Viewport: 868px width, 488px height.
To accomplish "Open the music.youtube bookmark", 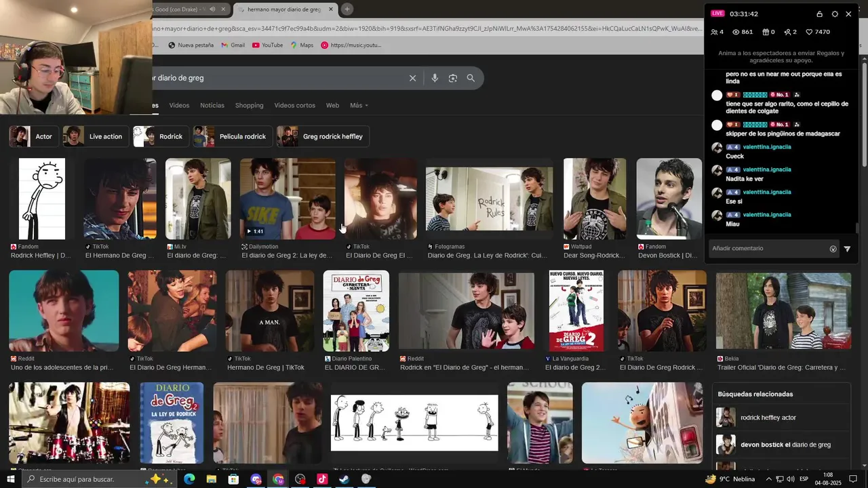I will pos(351,45).
